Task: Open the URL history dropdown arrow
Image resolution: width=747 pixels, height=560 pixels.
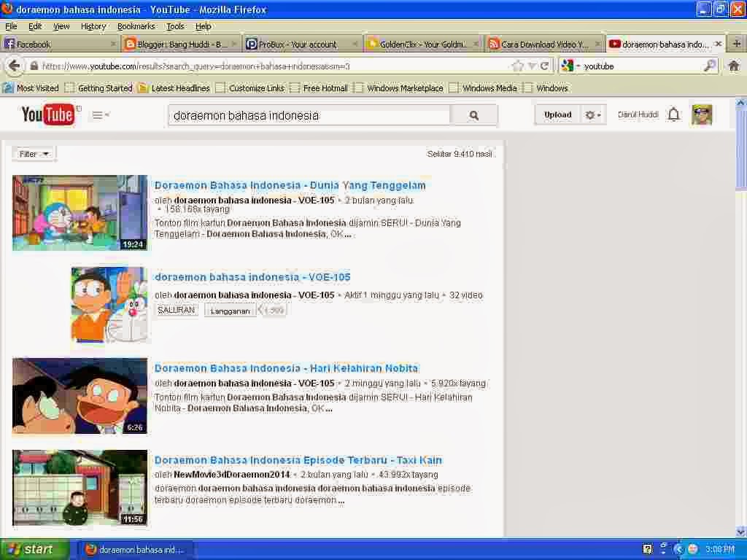Action: [x=532, y=66]
